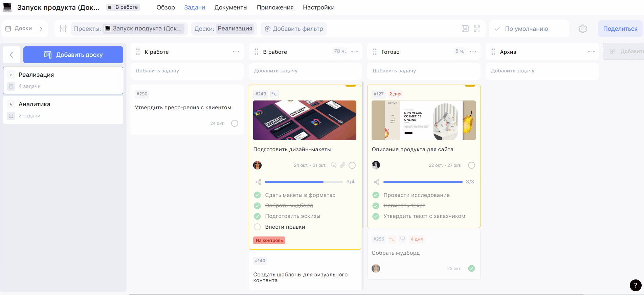Click the Поделиться button
Image resolution: width=644 pixels, height=295 pixels.
(620, 29)
